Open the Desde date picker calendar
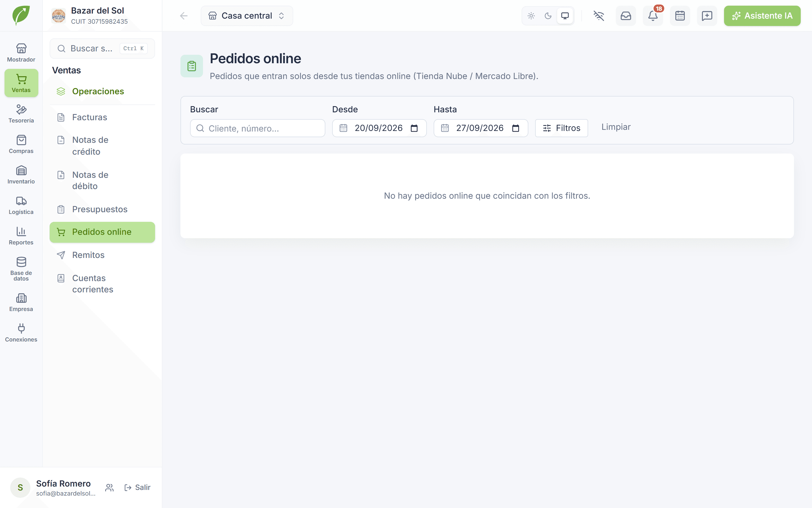This screenshot has width=812, height=508. click(x=414, y=128)
